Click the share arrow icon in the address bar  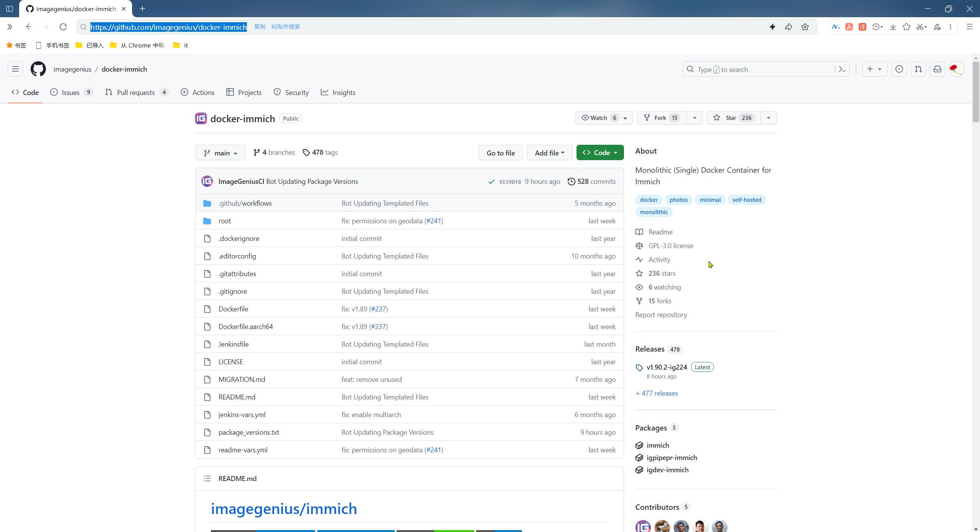789,27
